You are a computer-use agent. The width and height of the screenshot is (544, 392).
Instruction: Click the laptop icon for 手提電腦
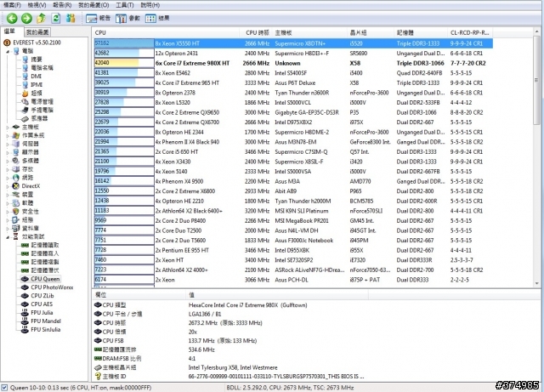pyautogui.click(x=25, y=110)
